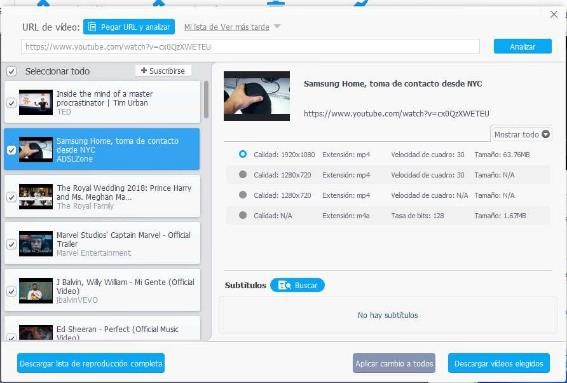Select the Ed Sheeran Perfect thumbnail
567x383 pixels.
pos(36,333)
